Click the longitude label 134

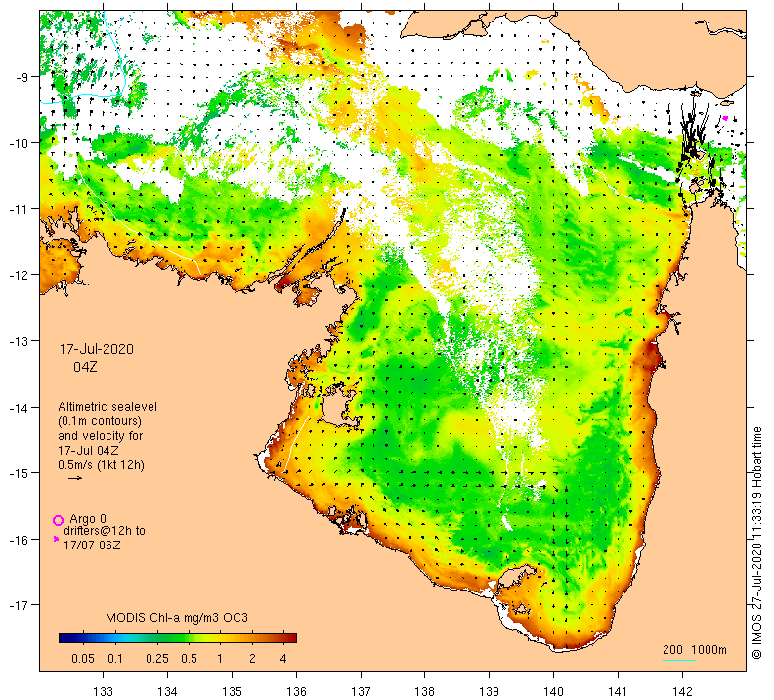(x=167, y=691)
